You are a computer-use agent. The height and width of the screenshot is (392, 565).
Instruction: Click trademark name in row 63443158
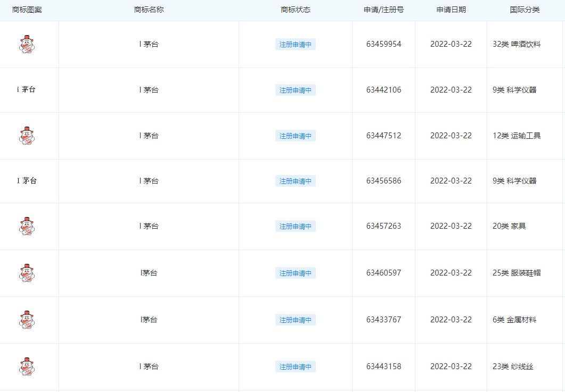tap(149, 366)
